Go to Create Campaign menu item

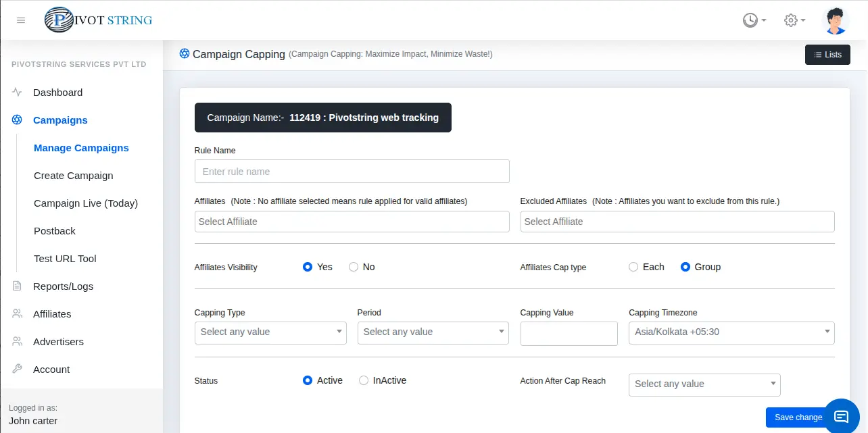(74, 176)
